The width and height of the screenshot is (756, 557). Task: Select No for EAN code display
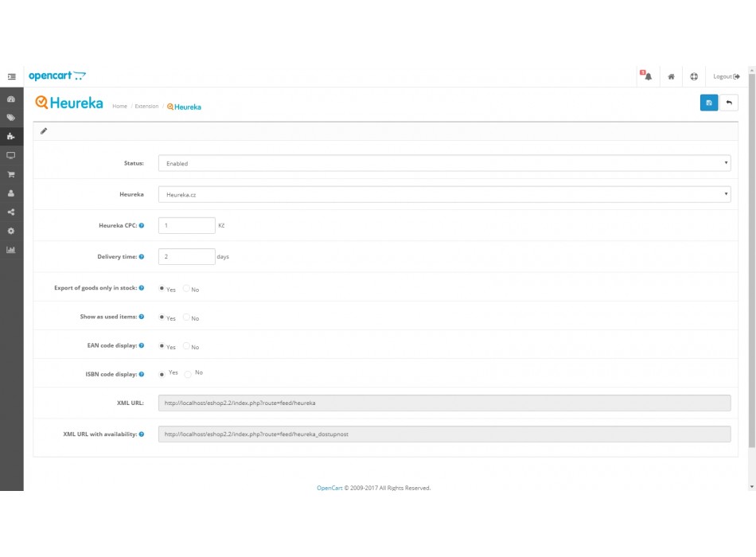(x=186, y=346)
